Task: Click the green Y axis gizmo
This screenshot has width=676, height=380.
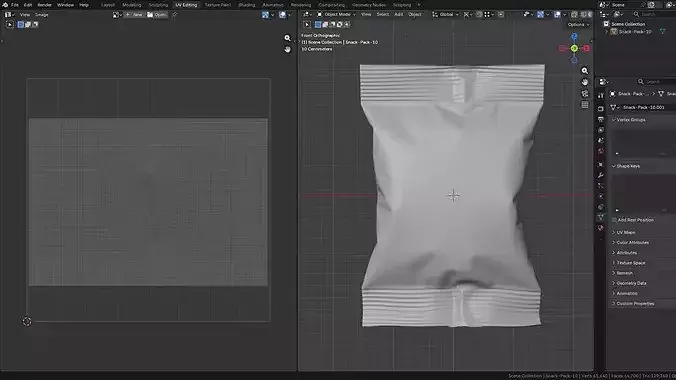Action: [x=574, y=48]
